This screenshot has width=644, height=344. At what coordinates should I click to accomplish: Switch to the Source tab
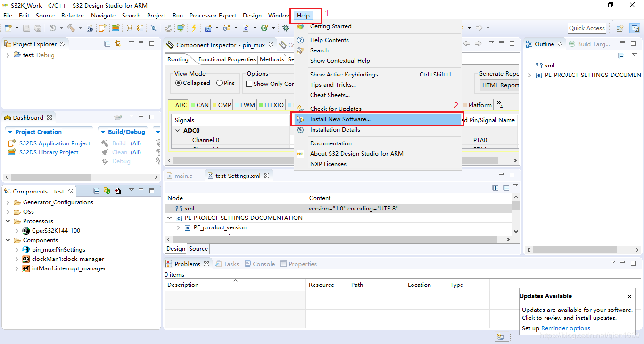(x=198, y=249)
